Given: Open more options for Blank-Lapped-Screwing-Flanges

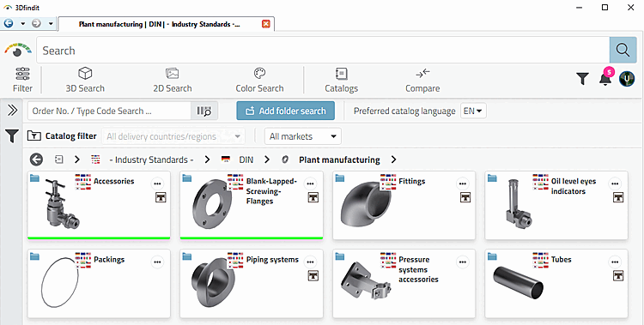Looking at the screenshot, I should click(x=310, y=184).
